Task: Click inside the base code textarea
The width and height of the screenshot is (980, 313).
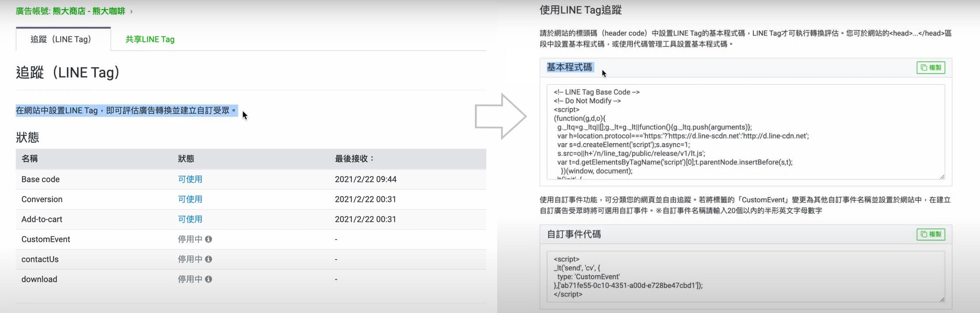Action: pyautogui.click(x=746, y=132)
